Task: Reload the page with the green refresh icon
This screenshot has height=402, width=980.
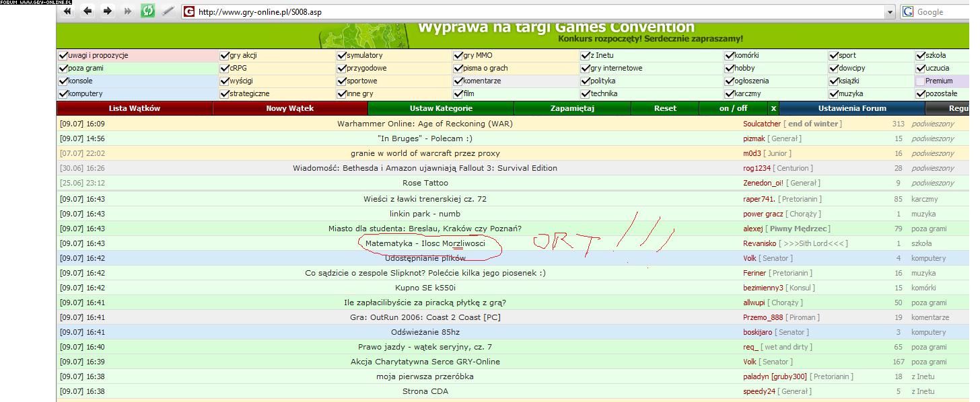Action: pos(147,11)
